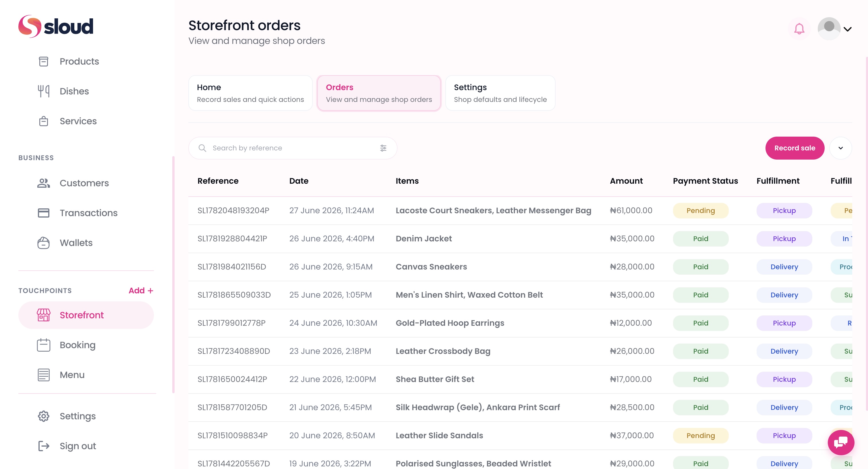Click the Transactions card icon
868x469 pixels.
(43, 213)
